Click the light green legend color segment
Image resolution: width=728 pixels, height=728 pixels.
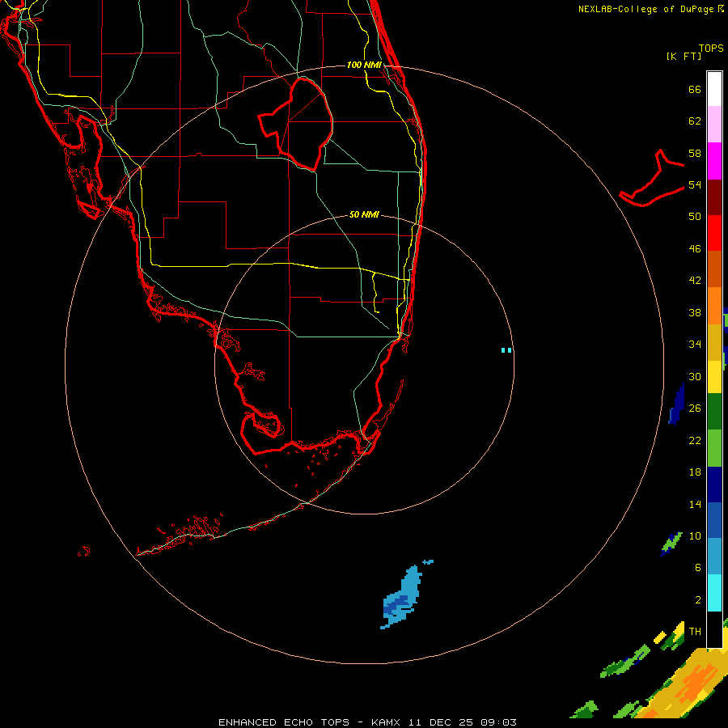[714, 447]
